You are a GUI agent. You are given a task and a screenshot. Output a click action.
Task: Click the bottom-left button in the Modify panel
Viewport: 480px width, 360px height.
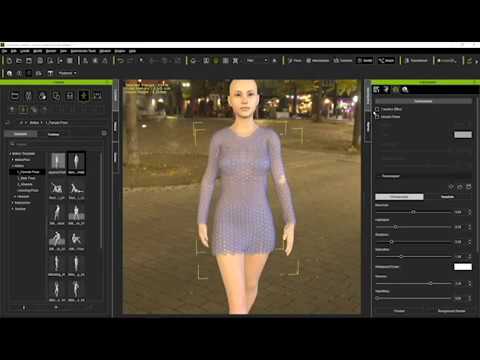pyautogui.click(x=399, y=311)
